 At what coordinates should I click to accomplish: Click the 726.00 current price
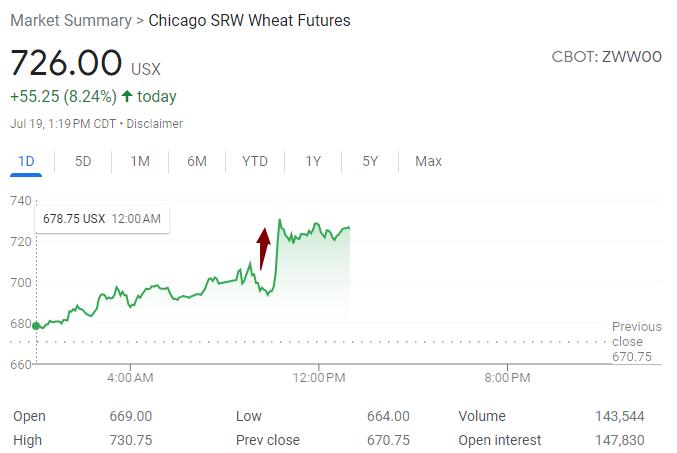[66, 63]
